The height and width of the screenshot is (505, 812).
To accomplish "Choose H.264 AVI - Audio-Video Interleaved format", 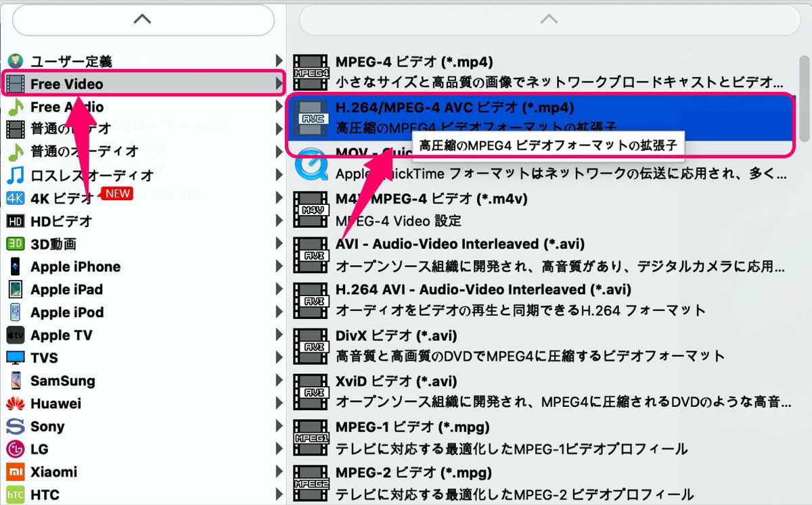I will [x=541, y=300].
